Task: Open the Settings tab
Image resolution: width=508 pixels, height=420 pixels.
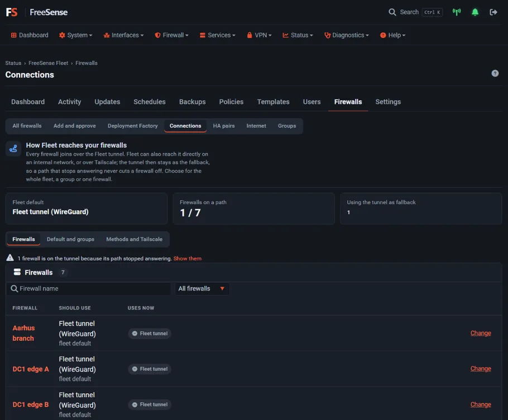Action: click(388, 102)
